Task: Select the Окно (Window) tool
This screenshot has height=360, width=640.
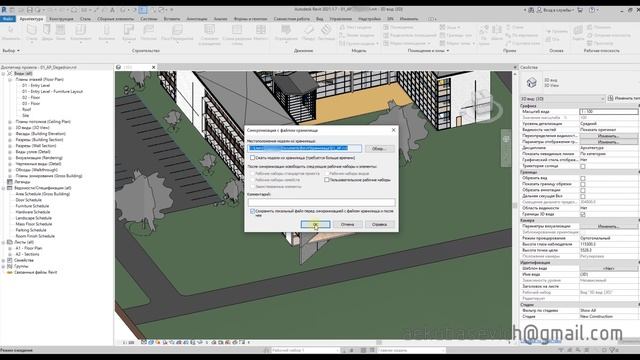Action: (60, 33)
